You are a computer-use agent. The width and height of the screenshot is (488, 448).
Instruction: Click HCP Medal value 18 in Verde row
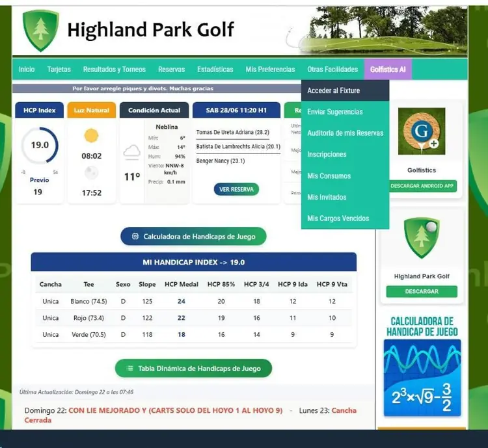tap(181, 334)
